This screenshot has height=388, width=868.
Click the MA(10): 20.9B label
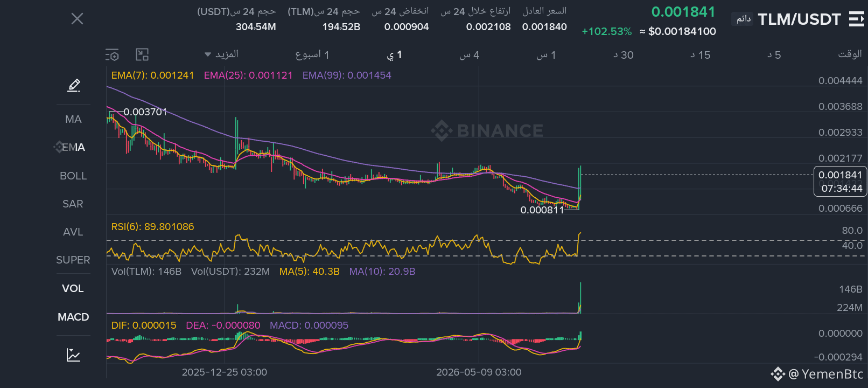click(x=382, y=272)
